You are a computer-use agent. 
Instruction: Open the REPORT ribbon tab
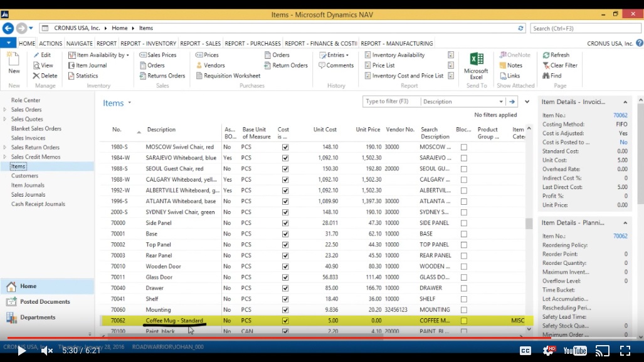click(x=107, y=43)
